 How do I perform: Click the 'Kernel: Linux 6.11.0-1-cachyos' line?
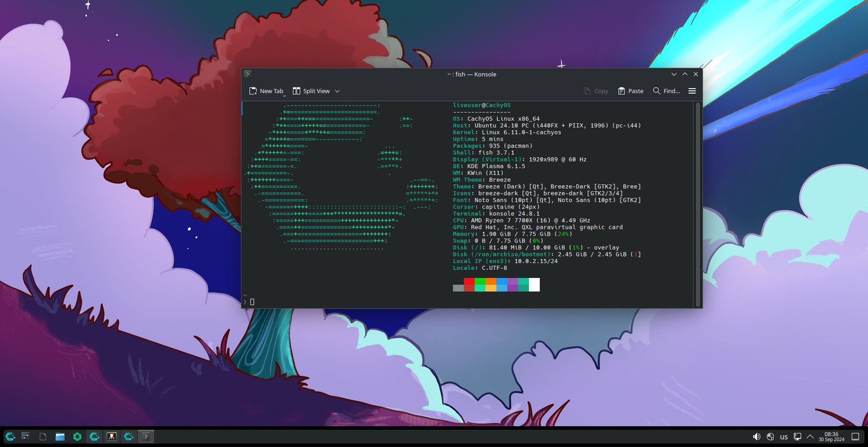click(x=507, y=132)
